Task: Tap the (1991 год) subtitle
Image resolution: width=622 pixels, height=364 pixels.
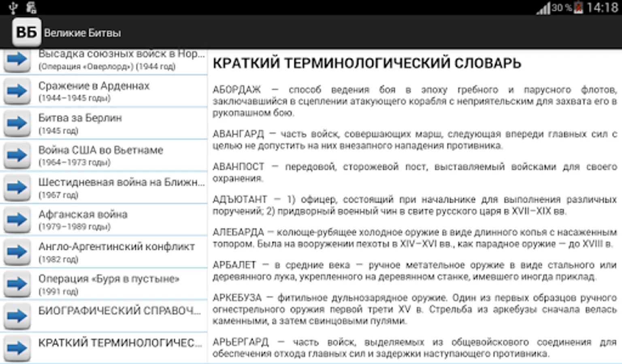Action: point(58,291)
